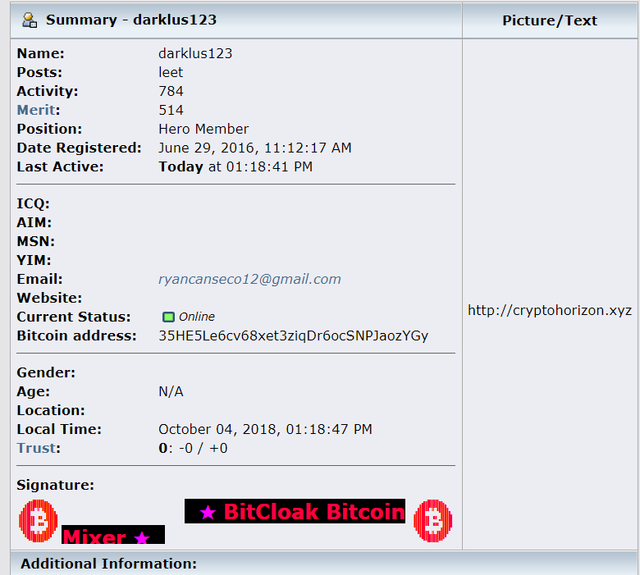
Task: Click the ICQ label
Action: (x=33, y=204)
